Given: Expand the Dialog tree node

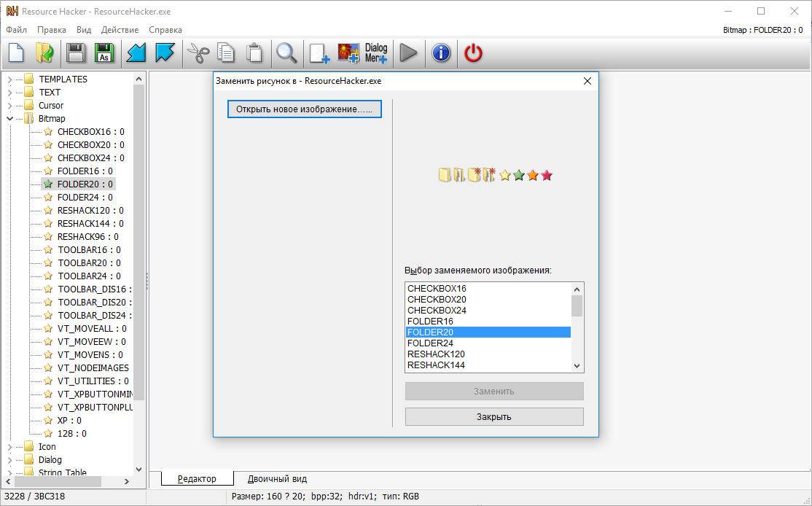Looking at the screenshot, I should pos(9,459).
